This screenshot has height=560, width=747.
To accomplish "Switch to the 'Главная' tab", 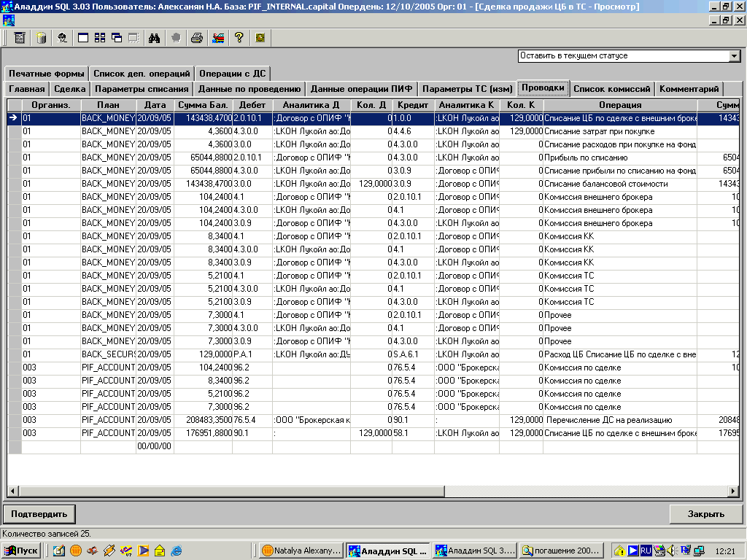I will coord(27,88).
